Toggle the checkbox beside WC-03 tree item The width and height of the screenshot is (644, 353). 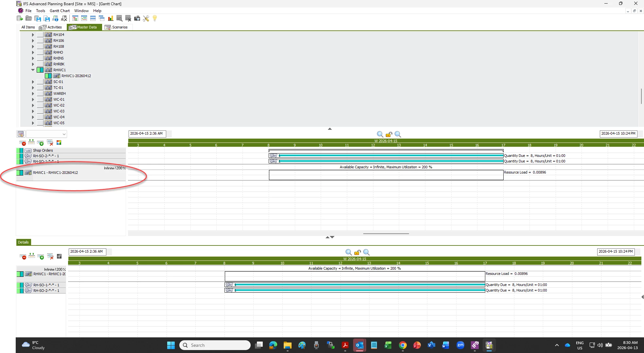40,111
